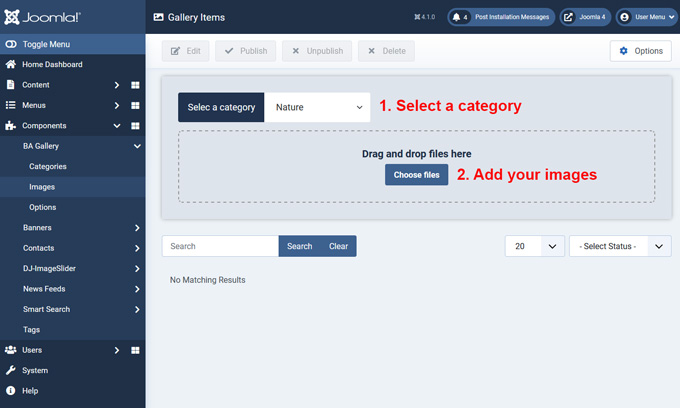
Task: Click the Joomla 4.1.0 version badge
Action: click(424, 17)
